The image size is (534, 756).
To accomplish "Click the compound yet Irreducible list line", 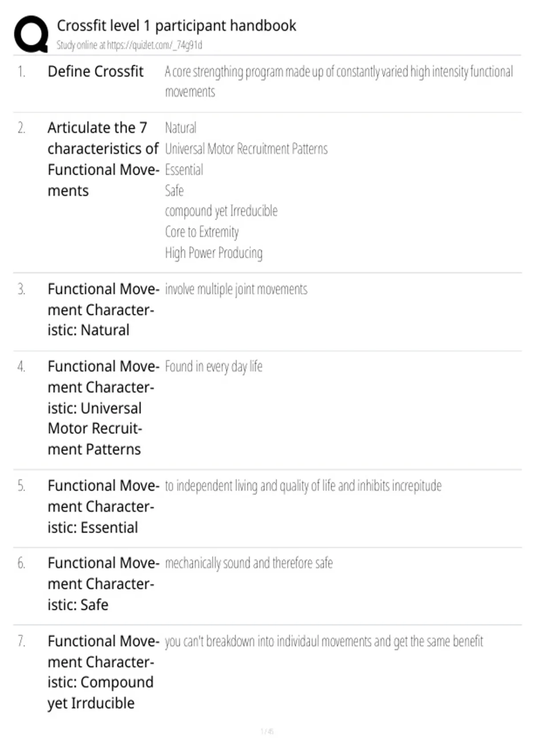I will coord(221,211).
